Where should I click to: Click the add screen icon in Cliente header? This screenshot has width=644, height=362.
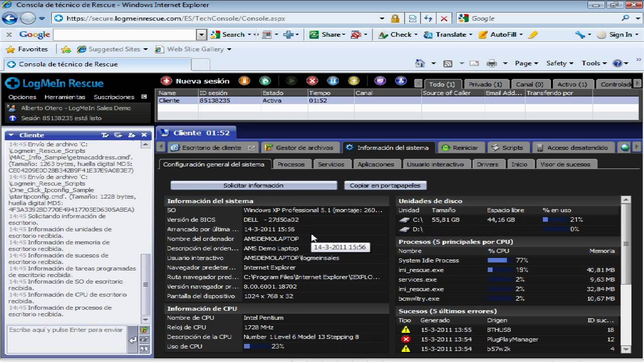tap(118, 135)
